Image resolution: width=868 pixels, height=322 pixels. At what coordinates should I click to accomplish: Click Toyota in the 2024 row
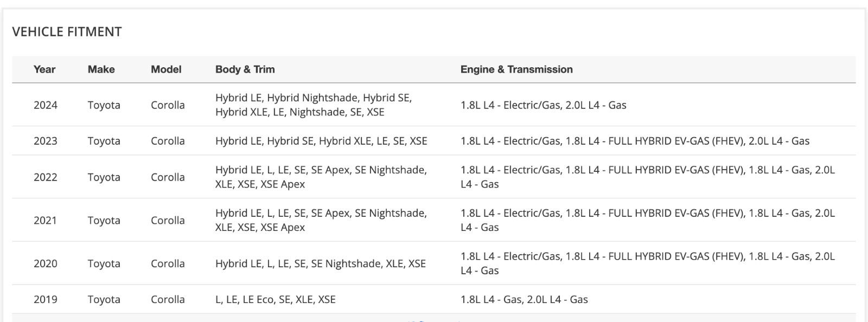coord(104,105)
